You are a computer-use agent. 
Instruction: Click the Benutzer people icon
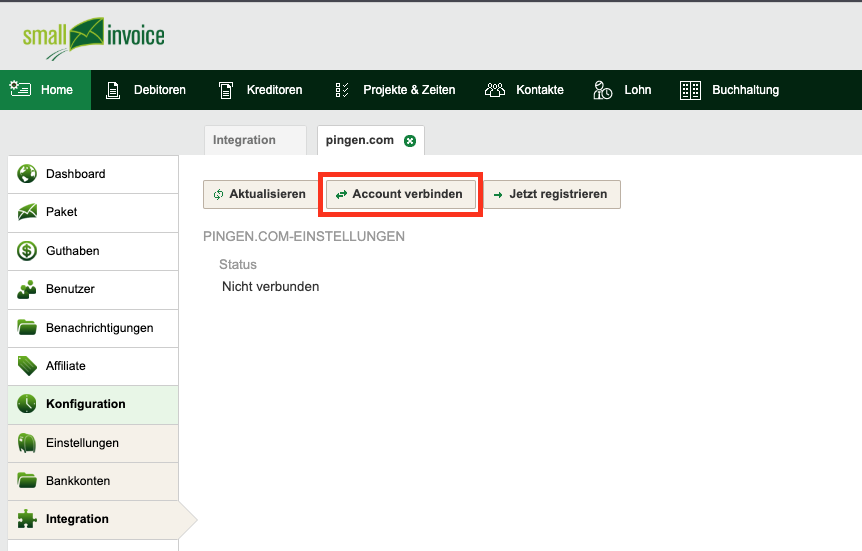[26, 289]
